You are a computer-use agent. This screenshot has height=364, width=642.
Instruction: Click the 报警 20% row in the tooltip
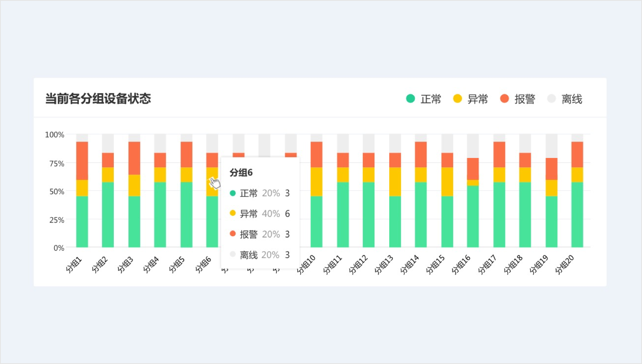pyautogui.click(x=259, y=234)
